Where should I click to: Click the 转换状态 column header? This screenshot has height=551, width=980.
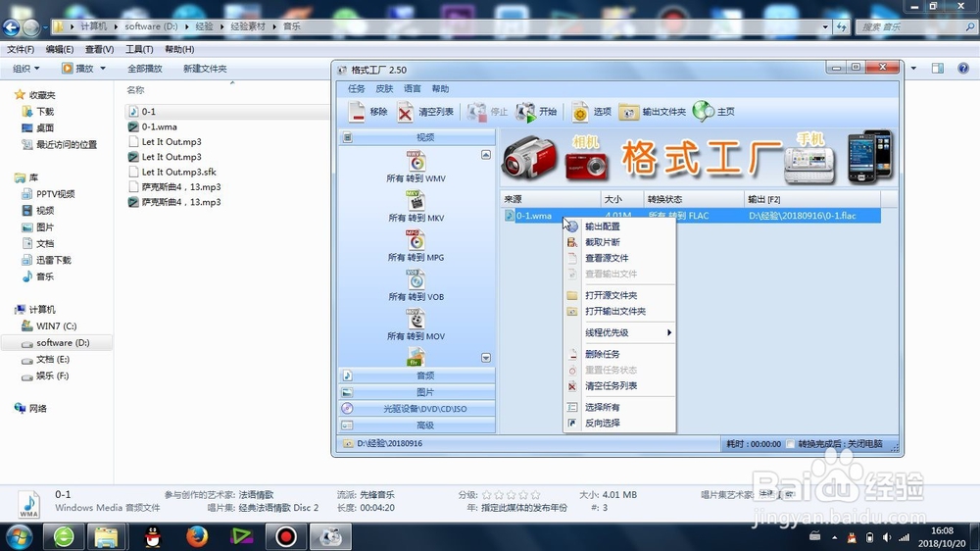pos(694,199)
